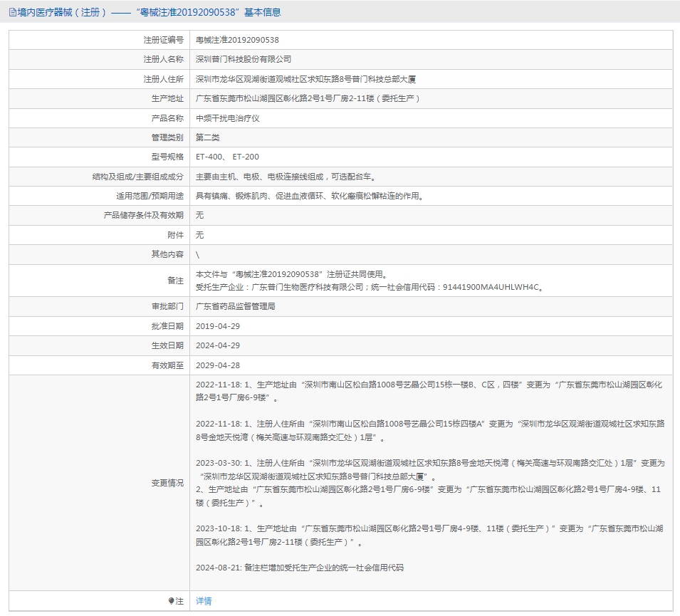Click remark line 本文件与注册证共同使用
The height and width of the screenshot is (616, 680).
tap(292, 274)
